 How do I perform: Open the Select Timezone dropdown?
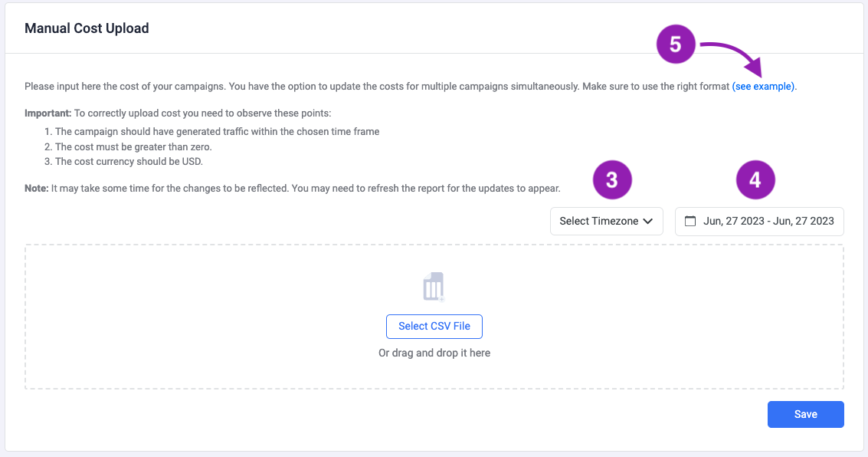click(x=606, y=221)
